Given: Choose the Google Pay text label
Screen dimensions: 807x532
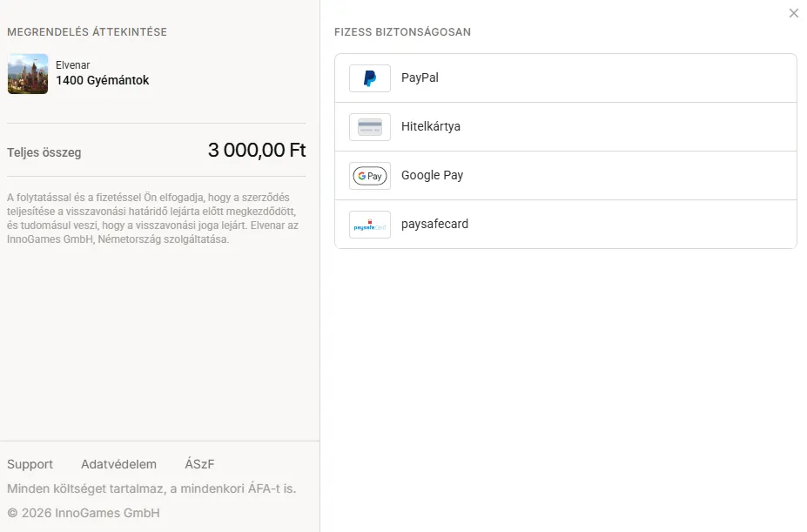Looking at the screenshot, I should tap(433, 176).
